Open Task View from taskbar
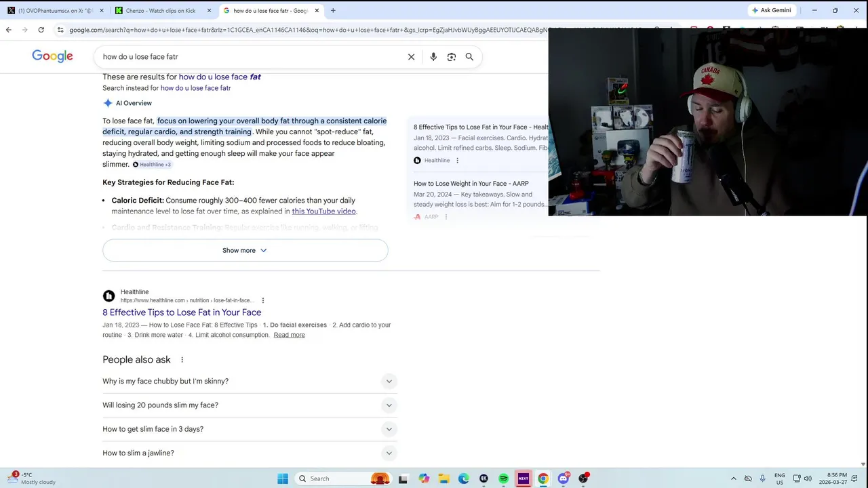The width and height of the screenshot is (868, 488). pos(403,479)
